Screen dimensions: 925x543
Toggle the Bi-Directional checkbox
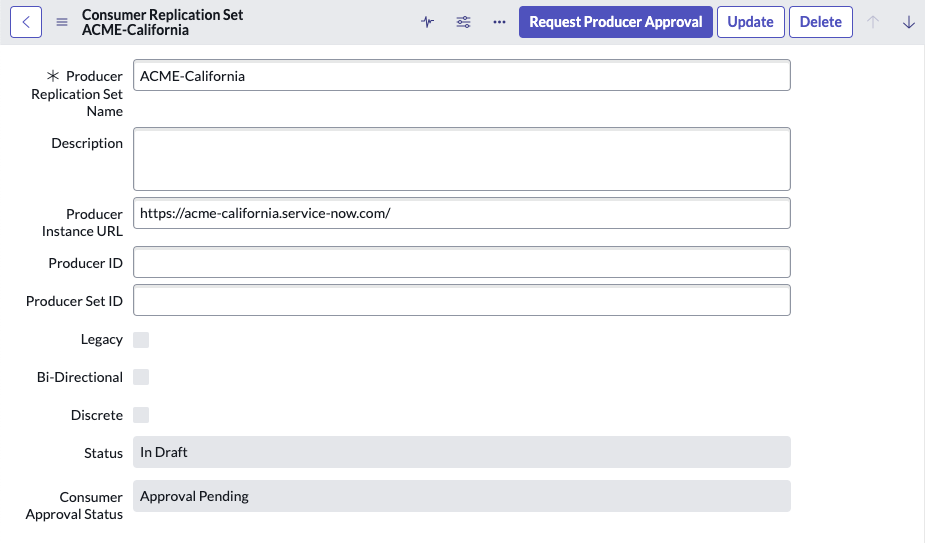tap(141, 377)
